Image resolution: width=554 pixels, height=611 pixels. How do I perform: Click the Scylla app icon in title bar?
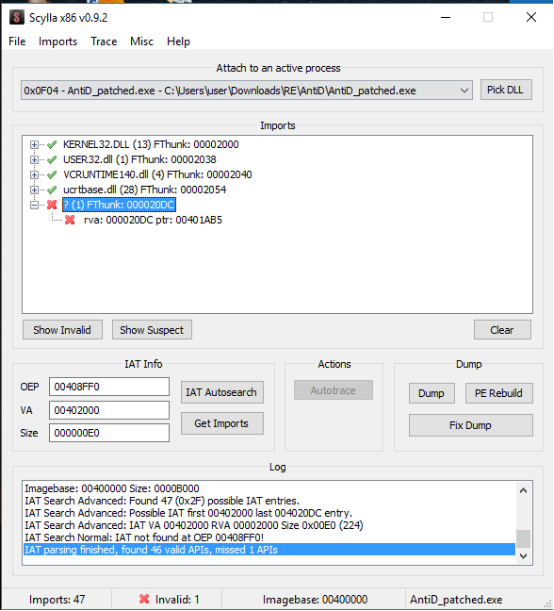pos(16,18)
